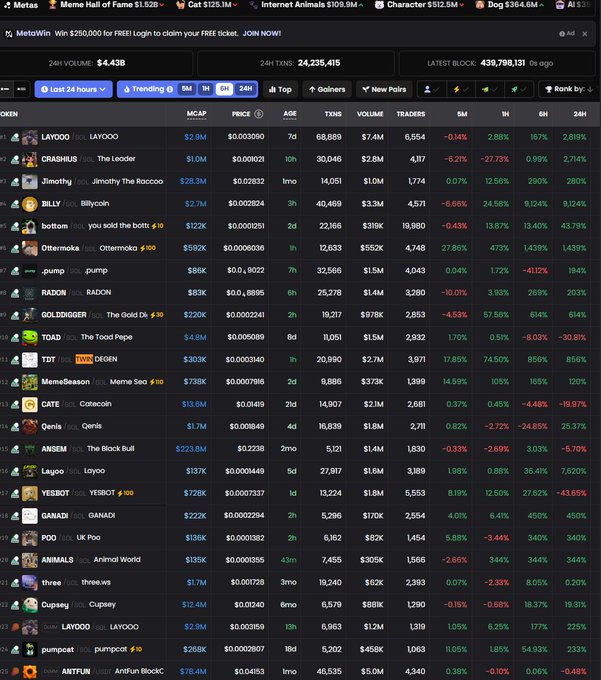The width and height of the screenshot is (601, 680).
Task: Sort table by MCAP column header
Action: point(196,114)
